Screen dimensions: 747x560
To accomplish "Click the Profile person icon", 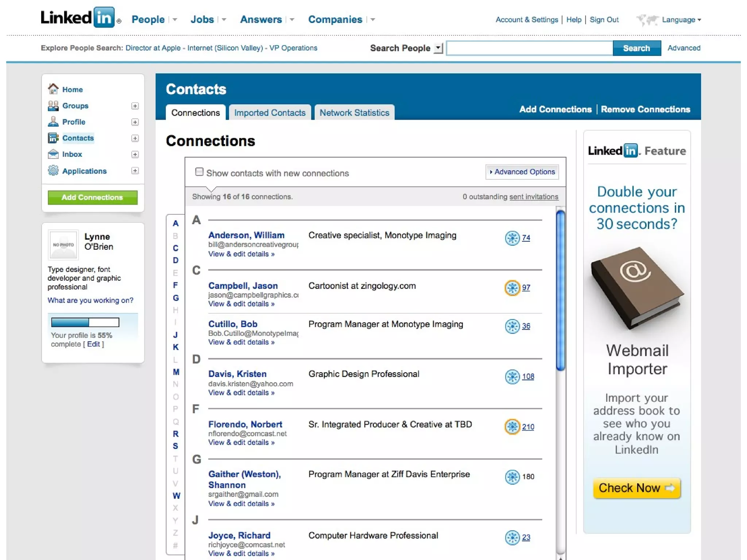I will pyautogui.click(x=53, y=122).
